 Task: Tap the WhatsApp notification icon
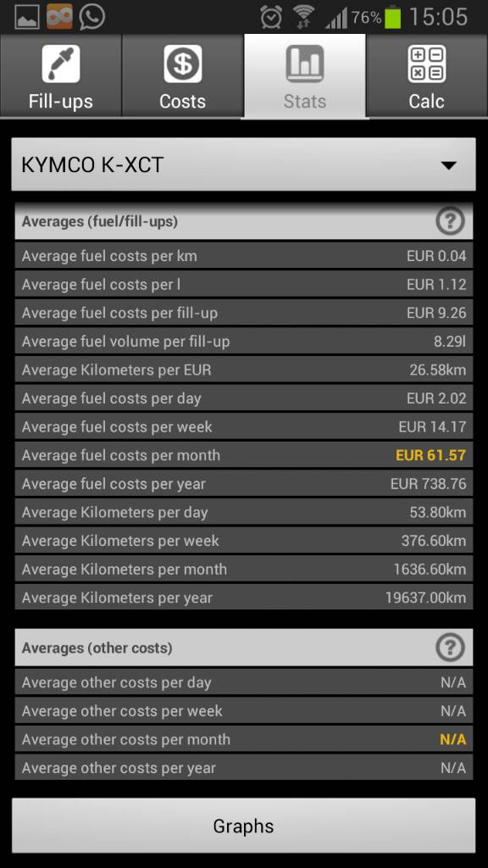tap(91, 17)
